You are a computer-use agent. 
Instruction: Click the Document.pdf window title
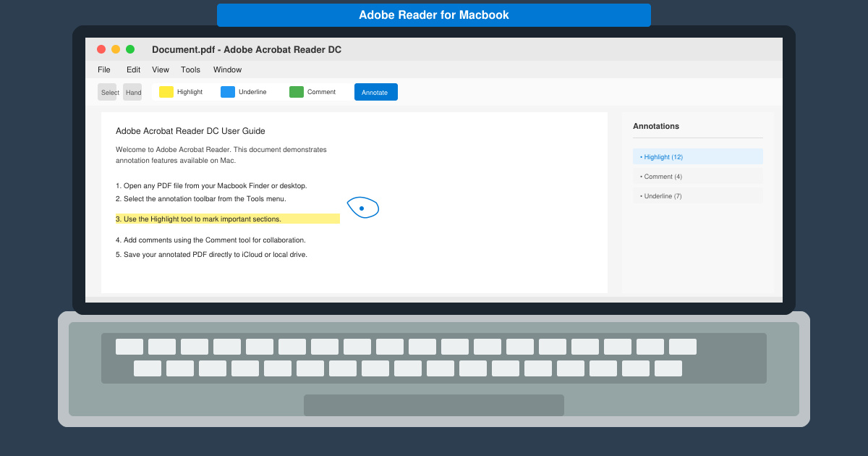click(247, 49)
